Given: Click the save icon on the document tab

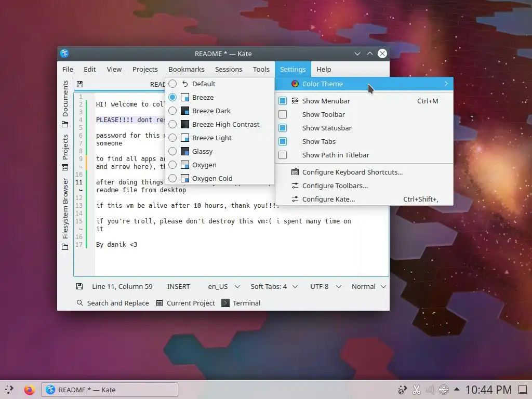Looking at the screenshot, I should tap(80, 84).
